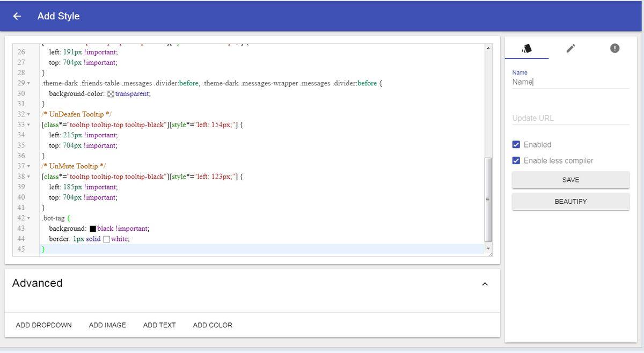Fold the code block at line 42
The width and height of the screenshot is (644, 353).
tap(28, 218)
